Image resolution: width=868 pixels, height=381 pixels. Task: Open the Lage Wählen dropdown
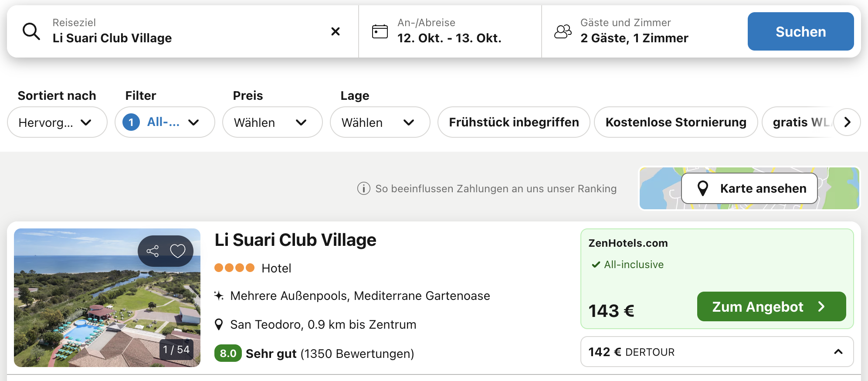click(x=380, y=122)
